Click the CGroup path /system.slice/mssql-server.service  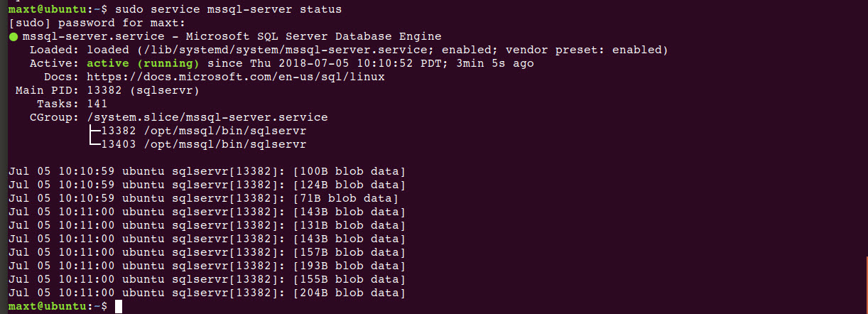[207, 117]
